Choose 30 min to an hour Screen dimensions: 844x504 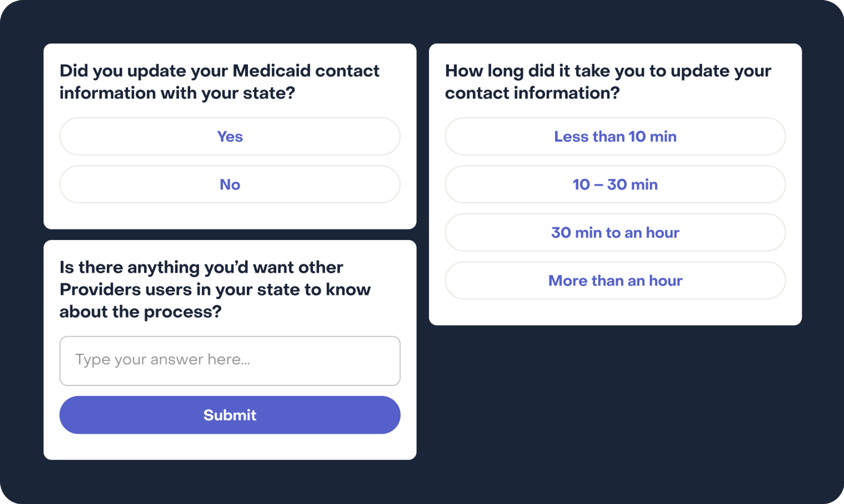615,232
